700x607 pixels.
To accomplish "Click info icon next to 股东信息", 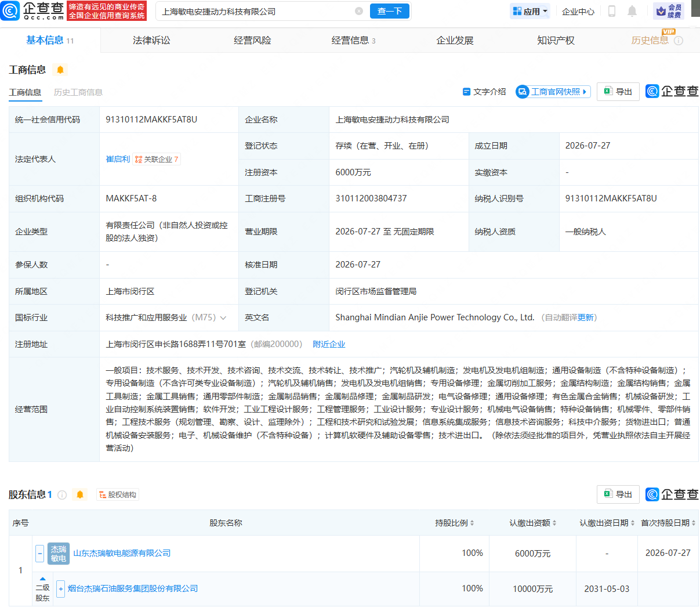I will [x=62, y=495].
